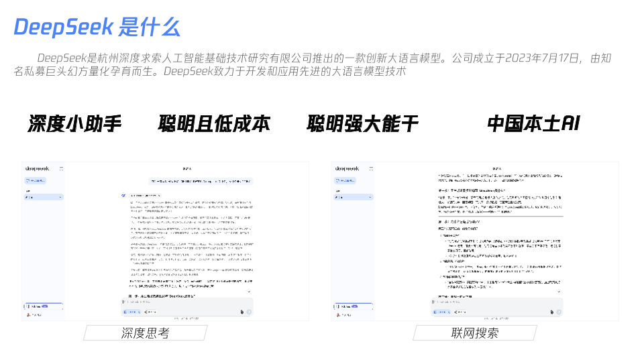Click sidebar collapse icon in right DeepSeek screenshot
This screenshot has height=362, width=644.
tap(370, 168)
